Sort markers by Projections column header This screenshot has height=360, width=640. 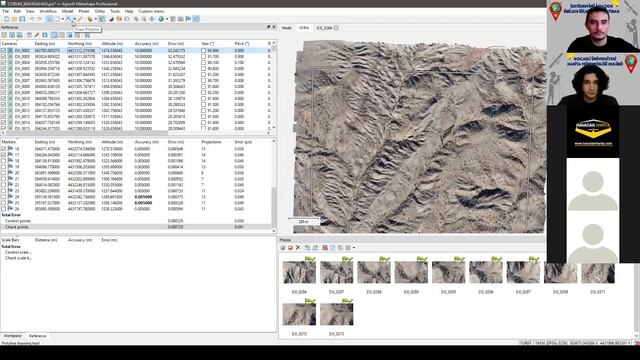(211, 142)
